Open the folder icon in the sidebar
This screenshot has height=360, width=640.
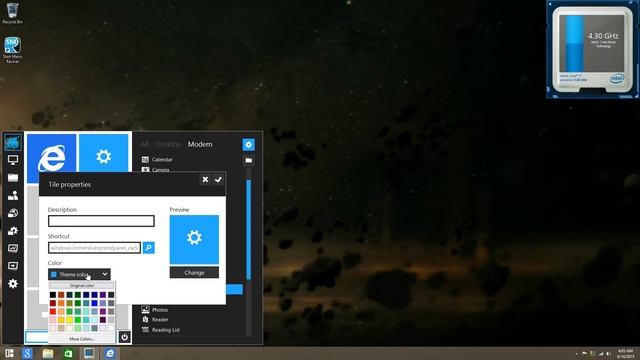(x=13, y=178)
